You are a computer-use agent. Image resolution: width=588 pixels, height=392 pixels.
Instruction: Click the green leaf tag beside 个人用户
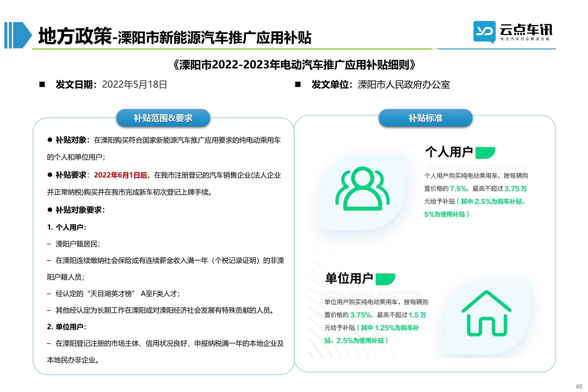click(x=485, y=153)
